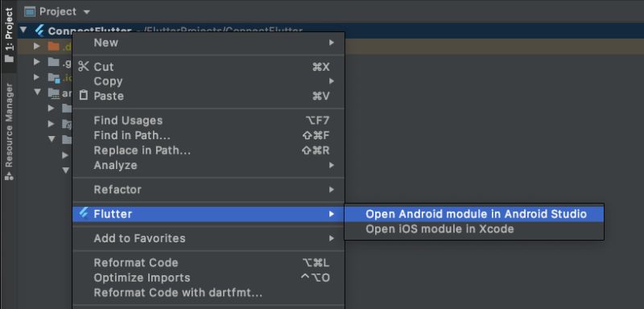Click the Flutter logo beside ConnectFlutter

pos(39,31)
